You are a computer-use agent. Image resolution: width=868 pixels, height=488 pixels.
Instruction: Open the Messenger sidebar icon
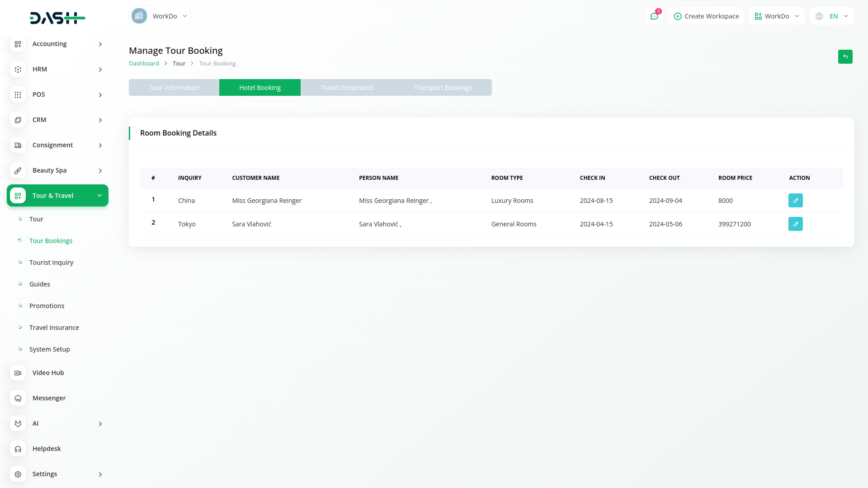click(x=18, y=398)
